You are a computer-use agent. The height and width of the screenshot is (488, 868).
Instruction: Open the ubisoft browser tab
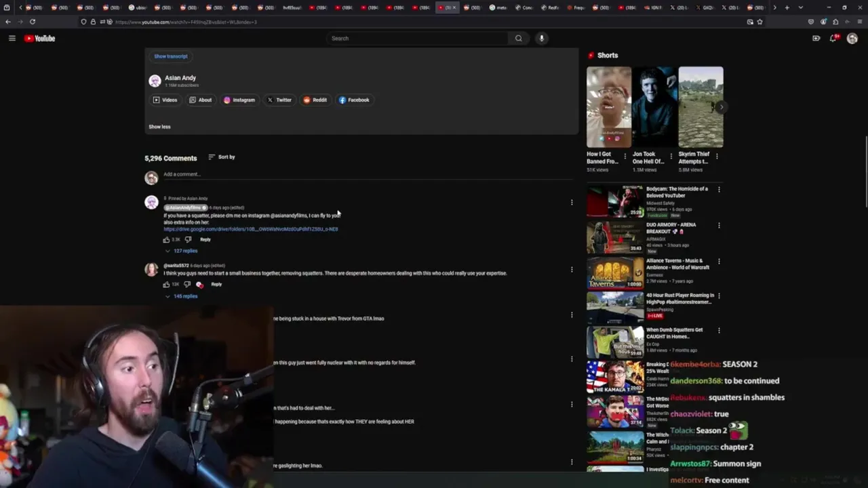138,7
